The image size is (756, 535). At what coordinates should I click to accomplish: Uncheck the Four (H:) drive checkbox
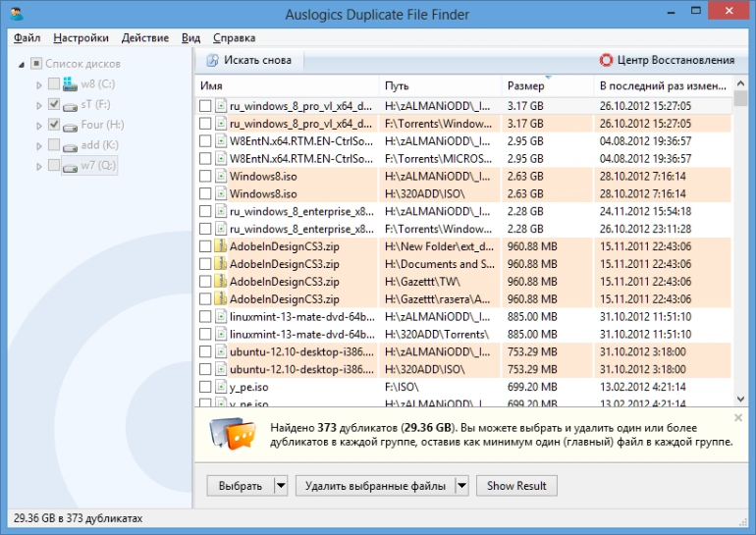point(54,125)
